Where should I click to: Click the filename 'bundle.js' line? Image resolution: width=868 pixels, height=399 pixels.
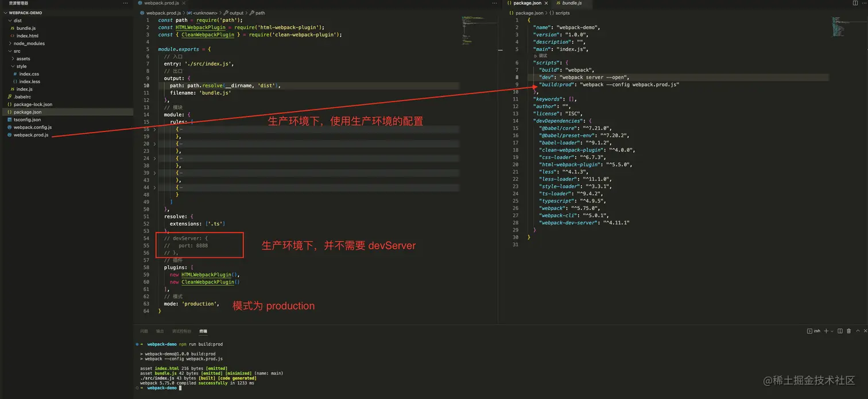tap(200, 92)
